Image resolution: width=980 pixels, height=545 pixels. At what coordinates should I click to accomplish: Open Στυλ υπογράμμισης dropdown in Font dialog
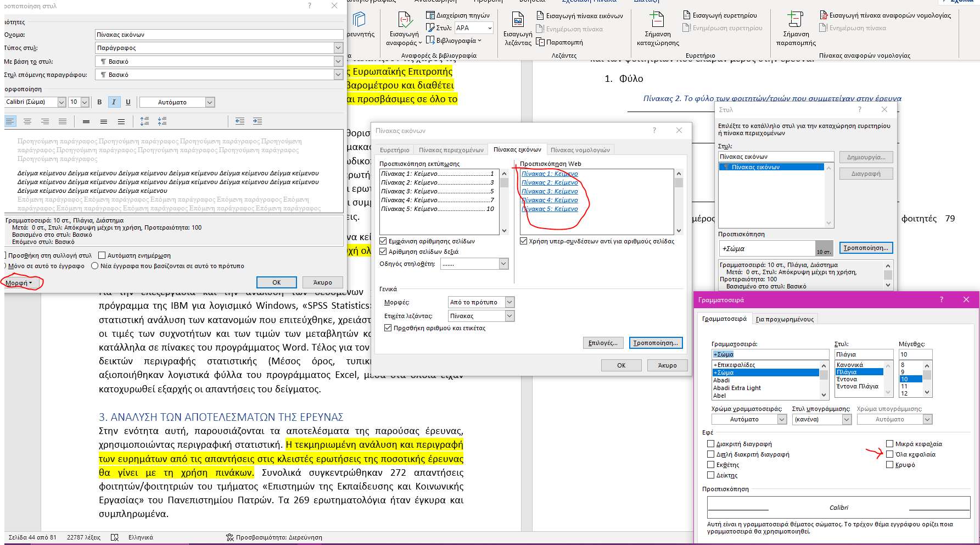click(847, 419)
